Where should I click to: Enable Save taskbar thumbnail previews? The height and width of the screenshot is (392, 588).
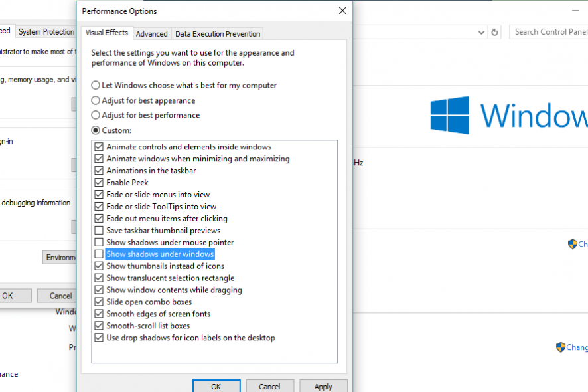point(99,231)
